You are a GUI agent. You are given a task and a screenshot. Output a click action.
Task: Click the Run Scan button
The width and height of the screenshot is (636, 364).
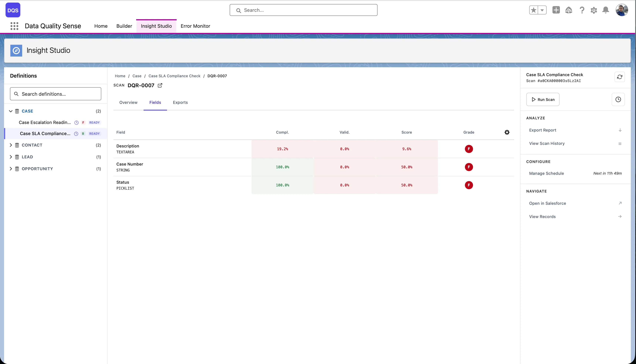[x=543, y=100]
